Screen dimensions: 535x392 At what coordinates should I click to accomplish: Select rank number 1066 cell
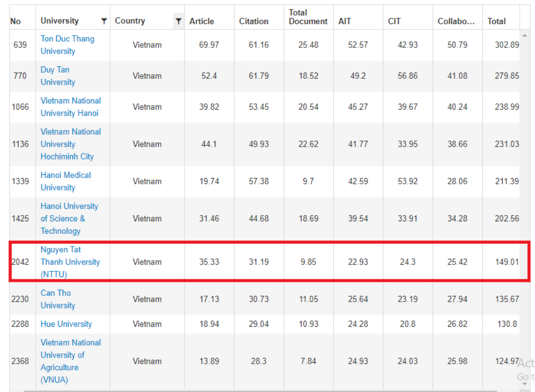tap(20, 106)
